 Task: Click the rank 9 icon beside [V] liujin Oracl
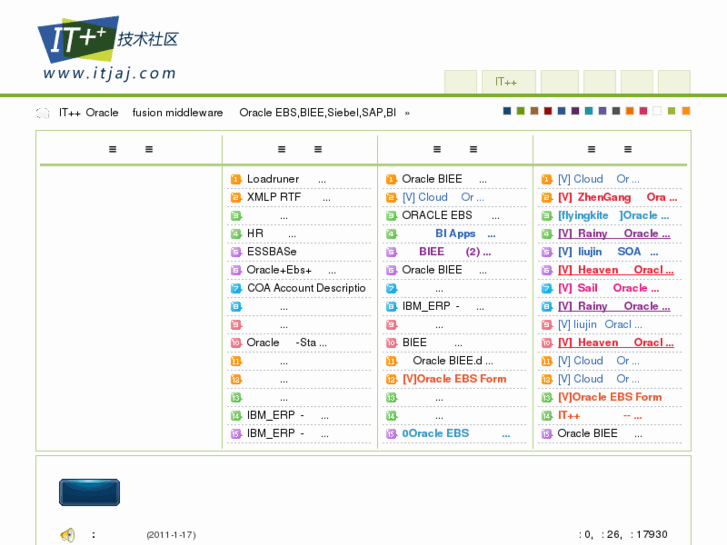[x=547, y=325]
